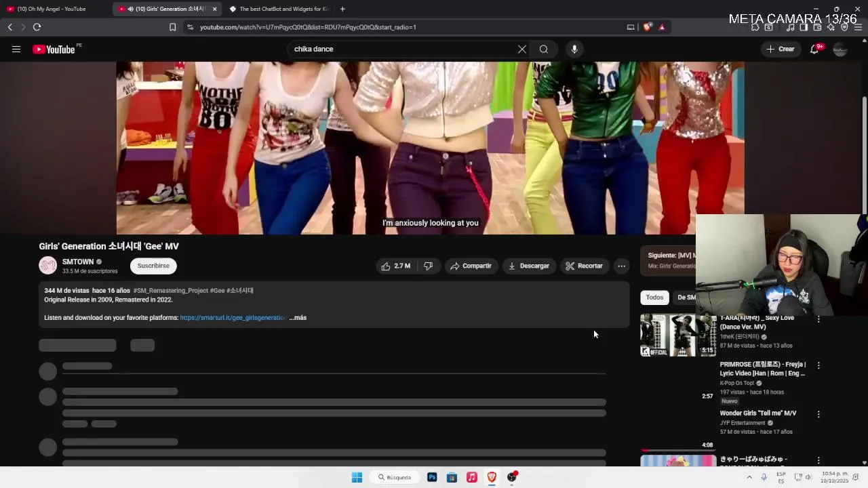Open Brave Rewards triangle icon

click(x=662, y=27)
